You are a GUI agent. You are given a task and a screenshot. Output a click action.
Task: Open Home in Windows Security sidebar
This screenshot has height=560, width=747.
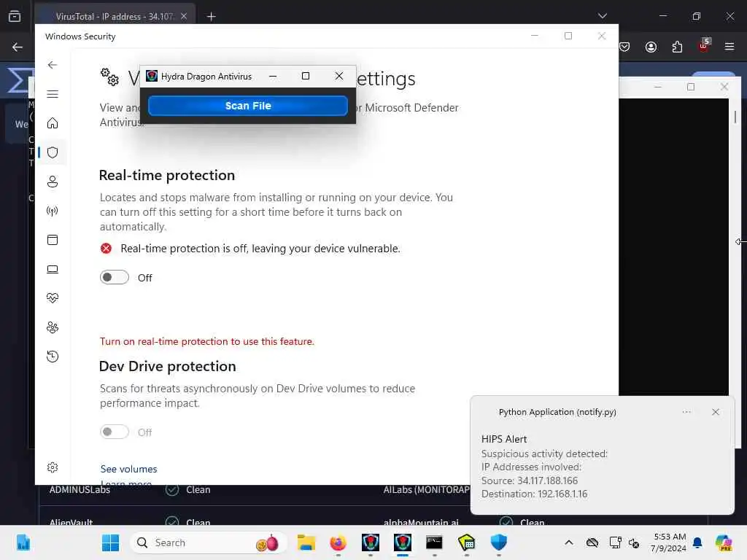[53, 123]
